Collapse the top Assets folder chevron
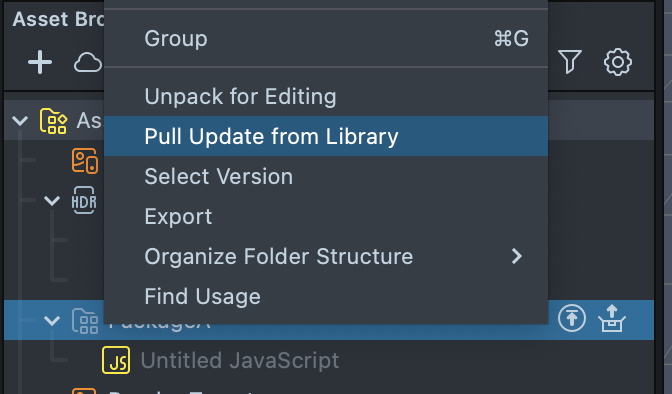672x394 pixels. coord(20,121)
